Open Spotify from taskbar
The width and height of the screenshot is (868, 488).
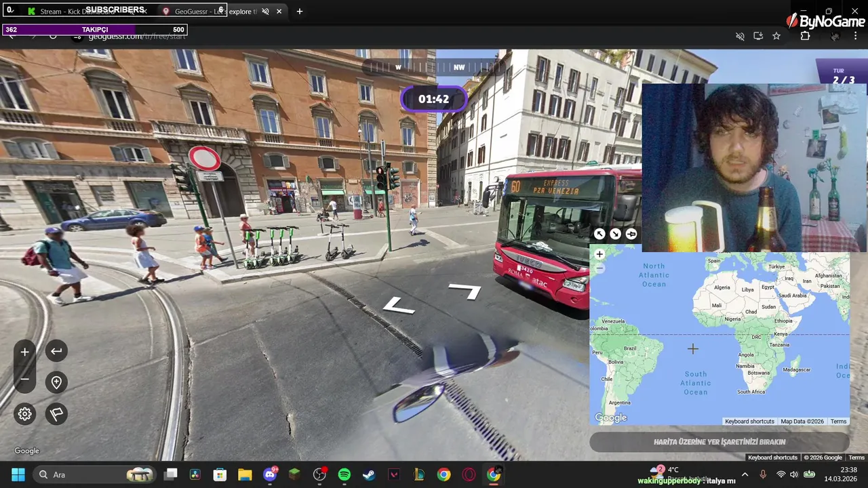[344, 474]
